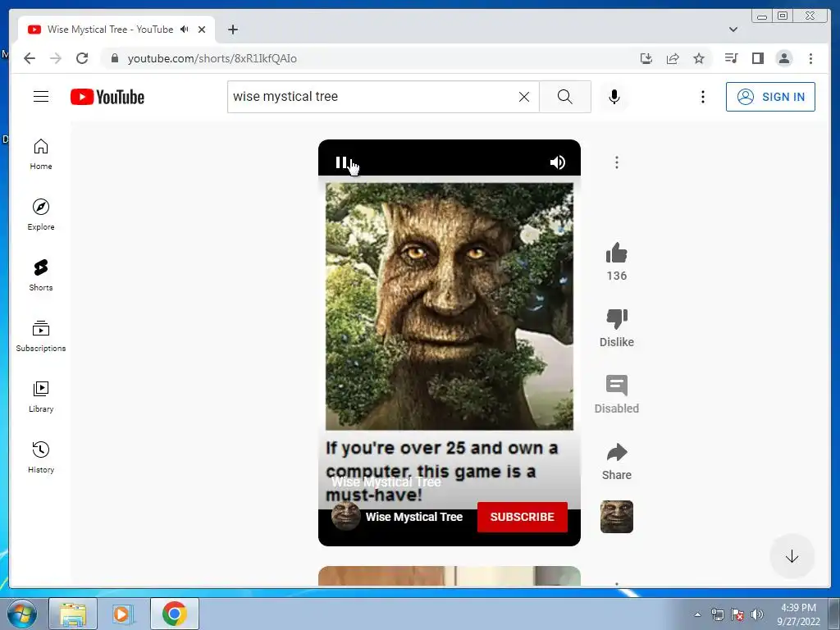840x630 pixels.
Task: Toggle the Chrome side panel
Action: 757,58
